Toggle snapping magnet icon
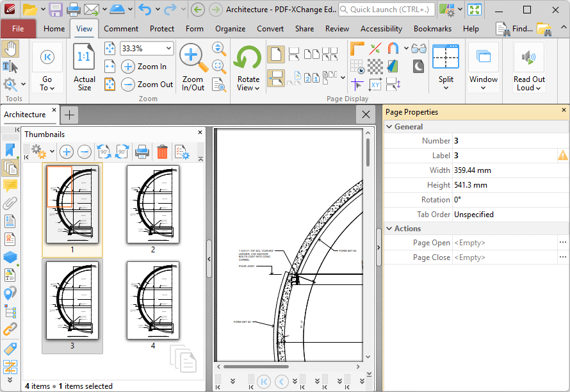Image resolution: width=570 pixels, height=392 pixels. click(393, 49)
